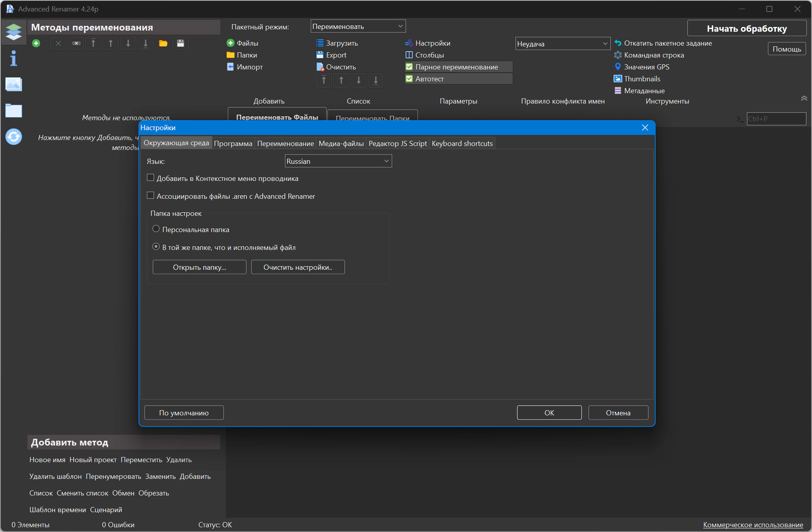
Task: Move method down in methods toolbar
Action: [x=128, y=43]
